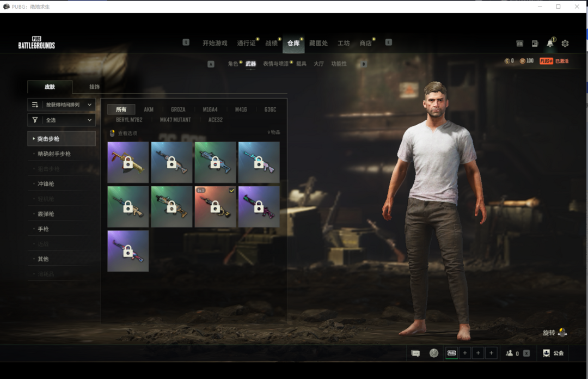
Task: Click the PLUS+ 已激活 badge
Action: click(x=554, y=61)
